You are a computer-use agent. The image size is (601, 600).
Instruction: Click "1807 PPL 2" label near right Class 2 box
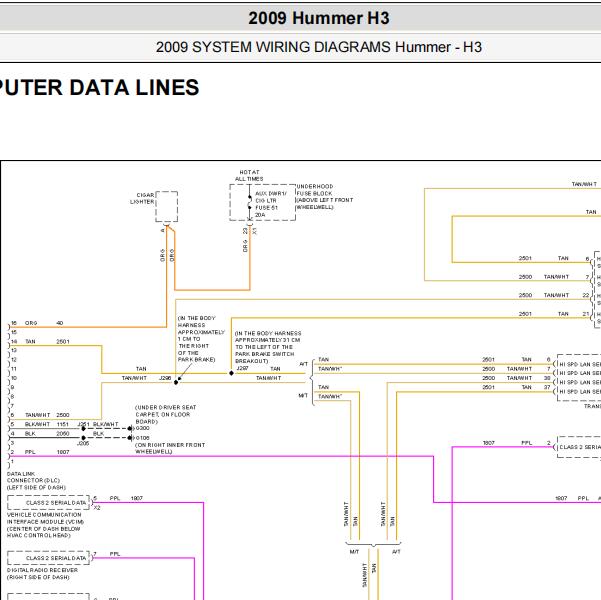point(517,443)
